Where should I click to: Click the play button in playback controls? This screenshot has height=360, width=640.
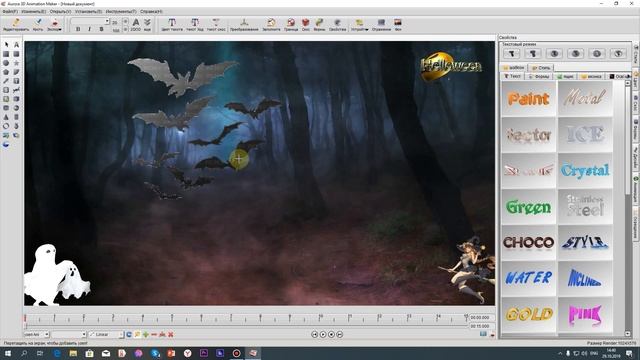pos(323,334)
